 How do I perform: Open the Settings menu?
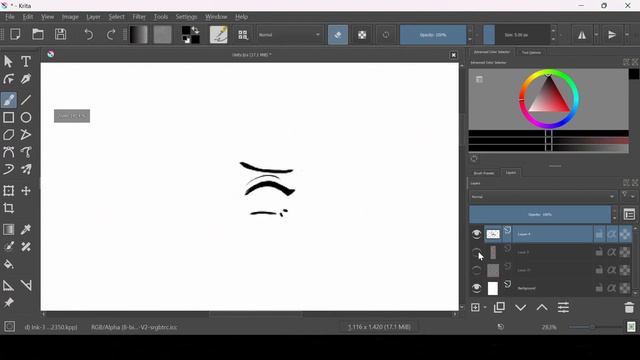click(186, 17)
